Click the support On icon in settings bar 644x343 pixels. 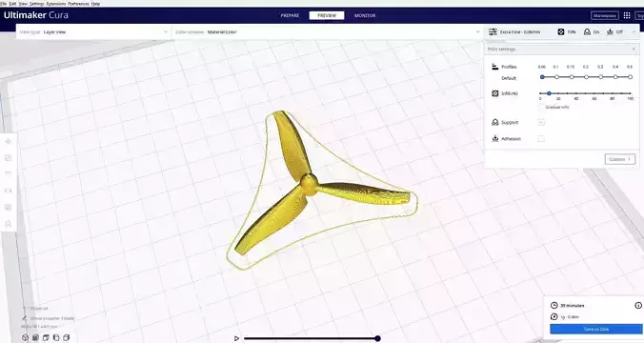588,31
